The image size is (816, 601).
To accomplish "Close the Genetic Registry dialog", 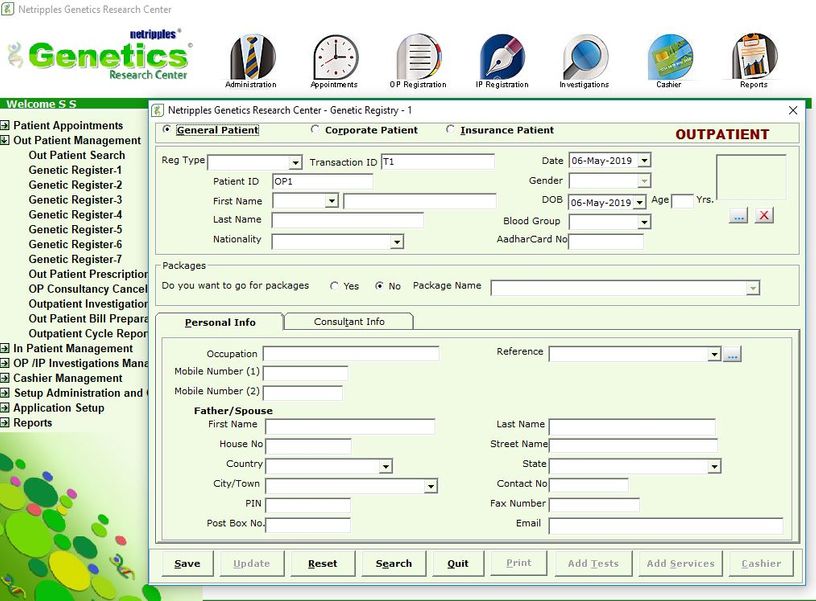I will point(793,110).
